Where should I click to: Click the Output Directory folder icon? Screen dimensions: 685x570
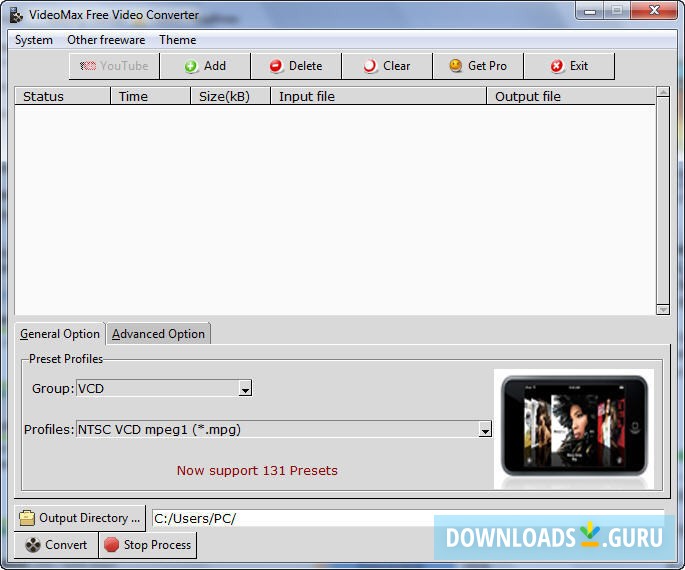click(27, 518)
